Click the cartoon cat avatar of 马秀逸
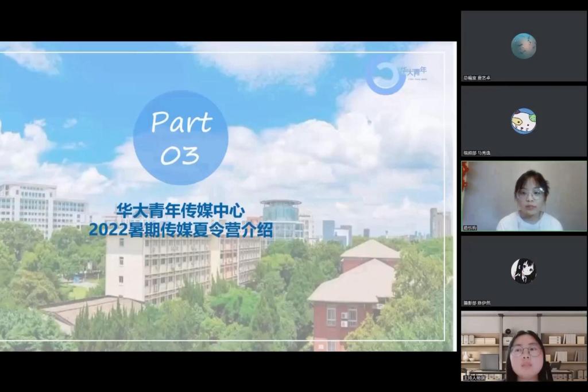Image resolution: width=588 pixels, height=392 pixels. click(523, 121)
